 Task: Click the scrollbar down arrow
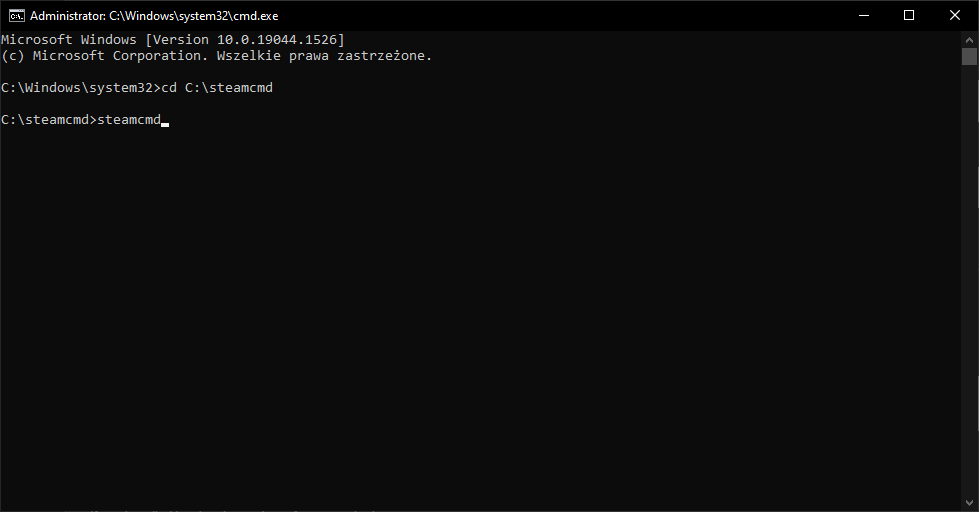point(969,504)
